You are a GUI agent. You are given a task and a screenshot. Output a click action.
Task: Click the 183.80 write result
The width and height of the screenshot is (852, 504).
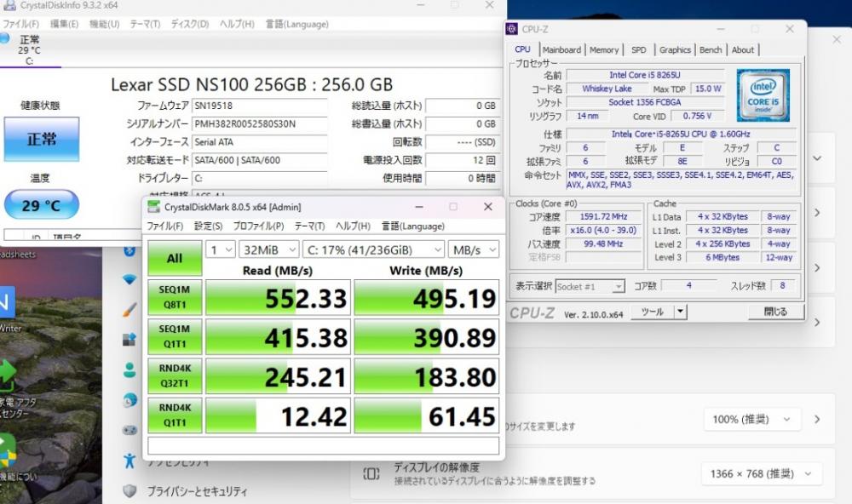[427, 375]
